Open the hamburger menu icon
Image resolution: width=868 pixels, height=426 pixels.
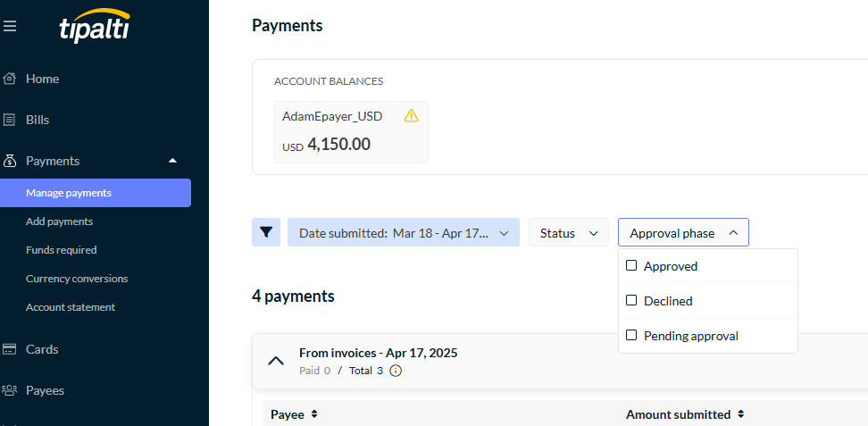(x=10, y=26)
